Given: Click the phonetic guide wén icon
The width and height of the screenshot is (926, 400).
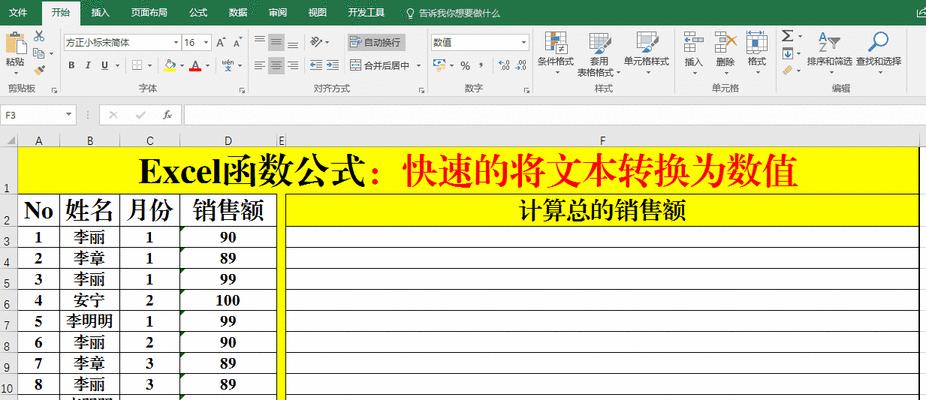Looking at the screenshot, I should click(227, 65).
